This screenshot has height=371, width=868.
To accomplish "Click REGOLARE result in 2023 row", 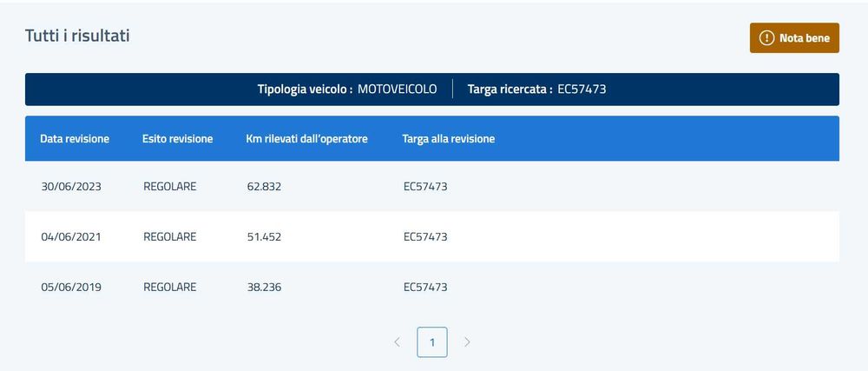I will (170, 187).
